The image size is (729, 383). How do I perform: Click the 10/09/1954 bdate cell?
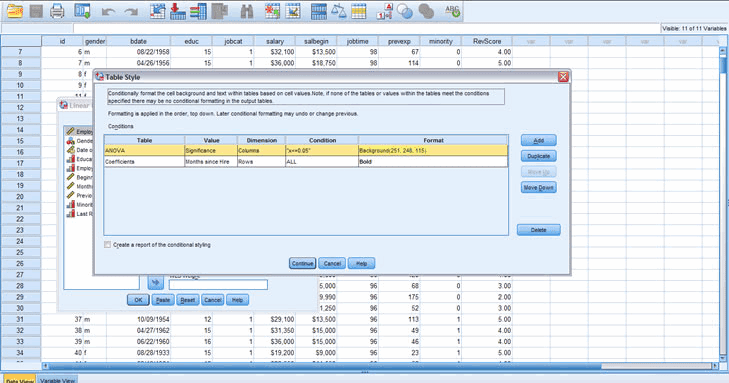click(x=138, y=319)
